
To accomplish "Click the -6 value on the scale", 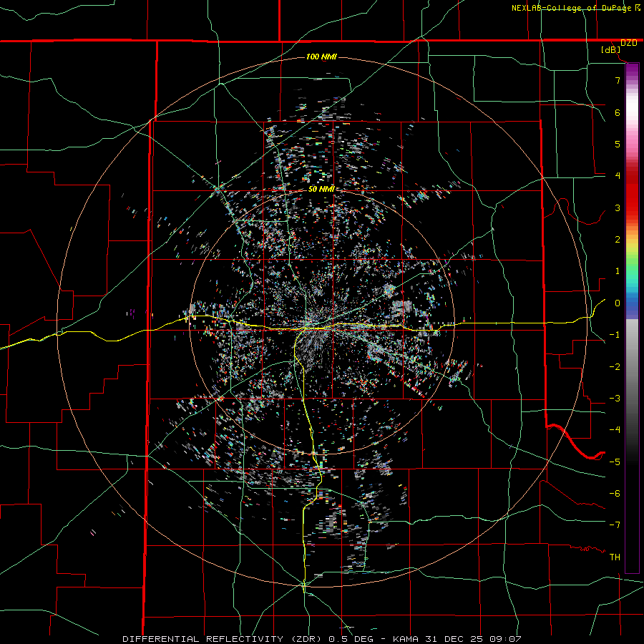I will click(x=615, y=494).
